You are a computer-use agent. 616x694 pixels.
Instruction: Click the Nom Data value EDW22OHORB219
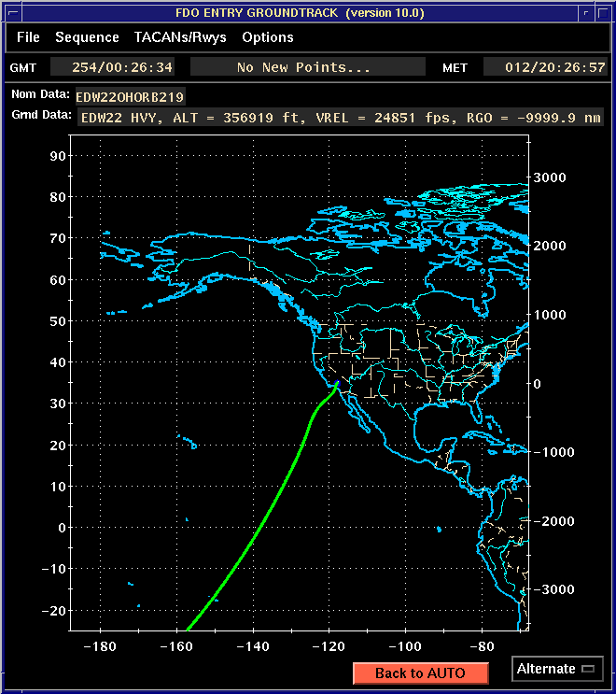point(130,97)
